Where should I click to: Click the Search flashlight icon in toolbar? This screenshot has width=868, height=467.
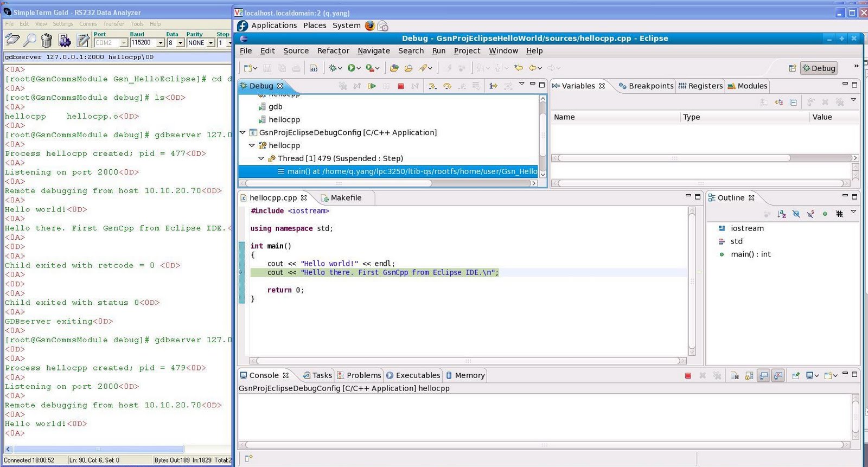point(424,68)
